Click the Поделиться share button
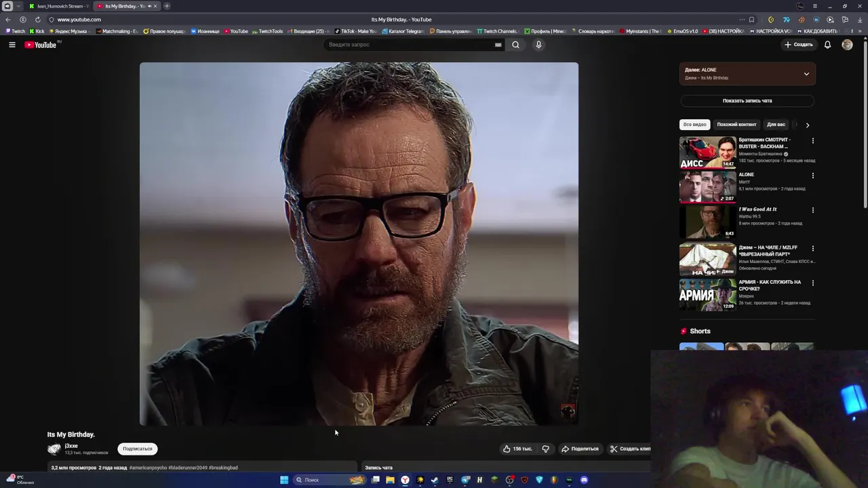This screenshot has width=868, height=488. [580, 449]
